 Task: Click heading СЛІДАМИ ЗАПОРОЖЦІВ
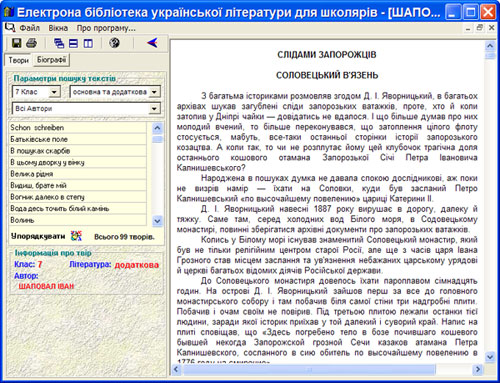coord(327,54)
